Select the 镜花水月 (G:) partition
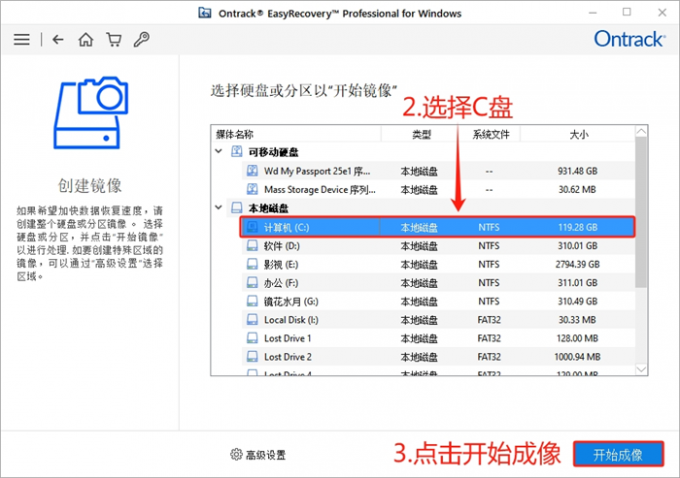 click(x=438, y=301)
